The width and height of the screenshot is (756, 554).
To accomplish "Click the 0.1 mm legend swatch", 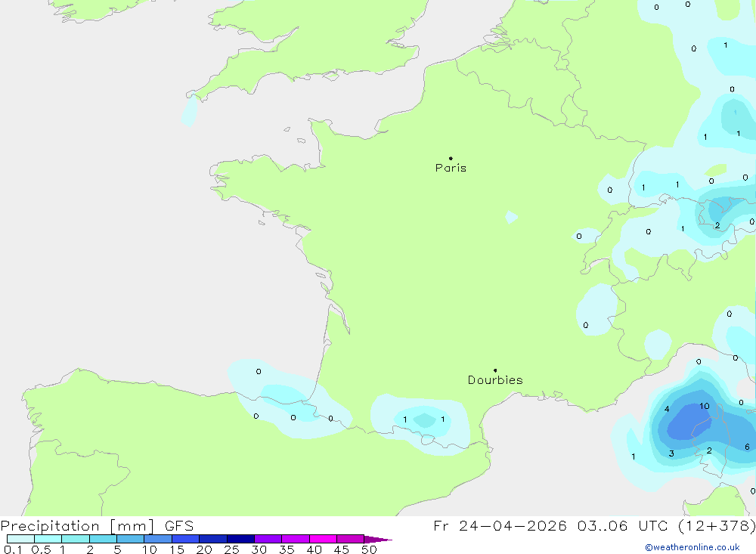I will click(x=20, y=539).
